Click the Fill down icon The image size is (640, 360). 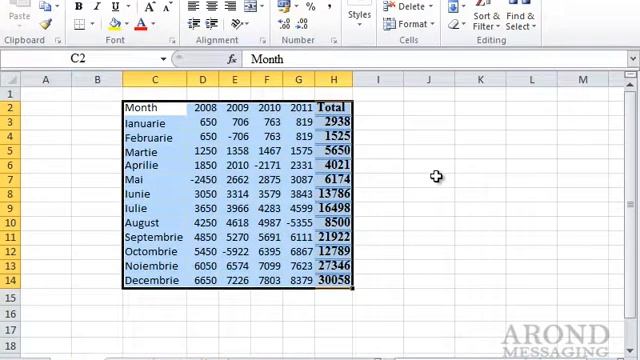pyautogui.click(x=453, y=6)
